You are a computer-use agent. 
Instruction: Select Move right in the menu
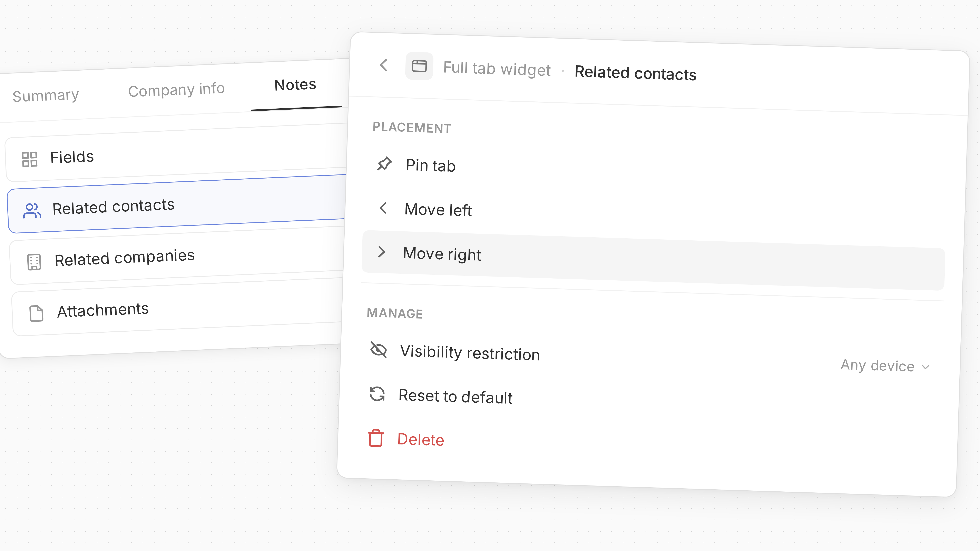click(x=442, y=254)
